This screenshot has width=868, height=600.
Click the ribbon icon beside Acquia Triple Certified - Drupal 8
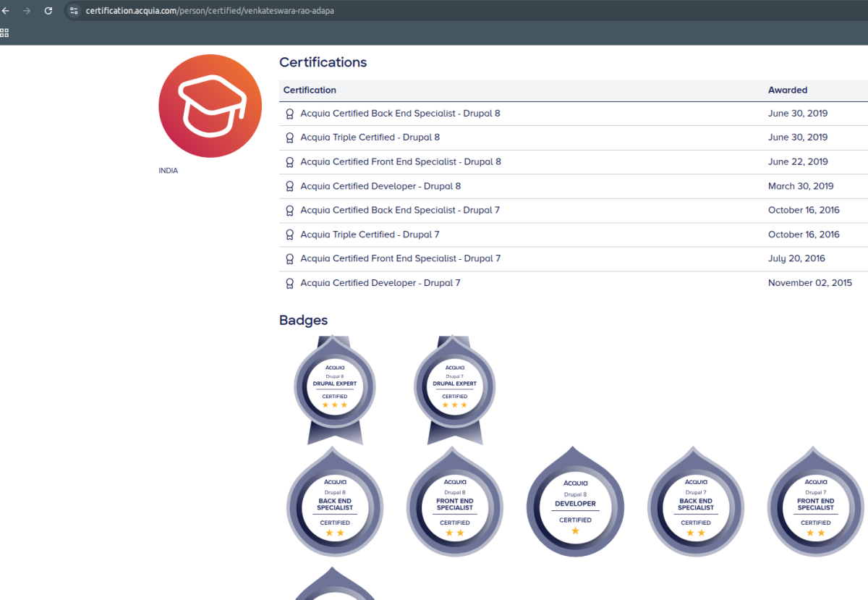tap(289, 138)
